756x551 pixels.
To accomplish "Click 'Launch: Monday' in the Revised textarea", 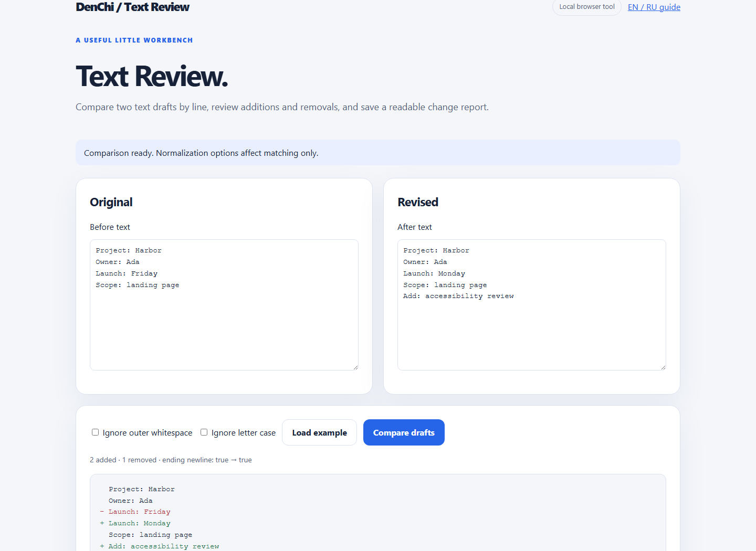I will [x=434, y=273].
